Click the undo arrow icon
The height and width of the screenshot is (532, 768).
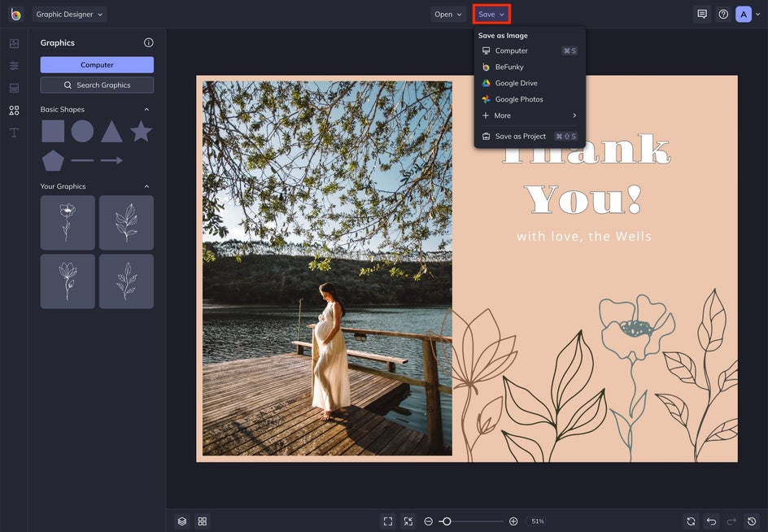click(x=712, y=521)
